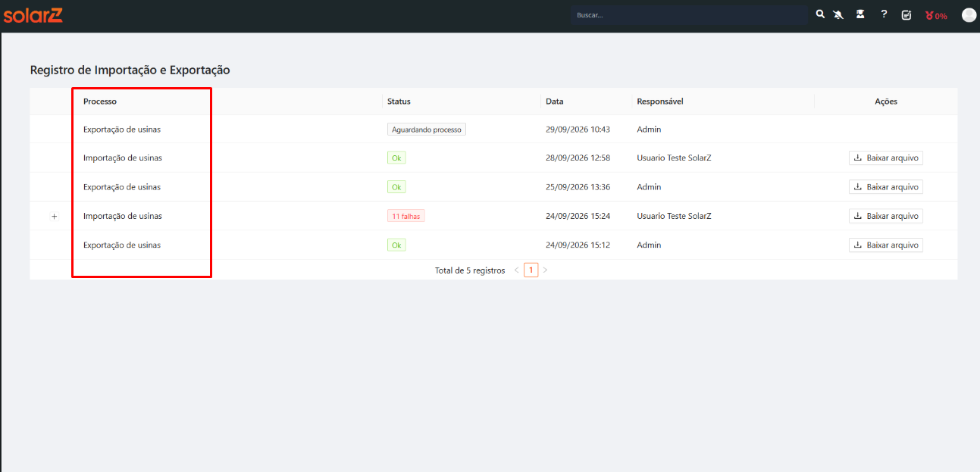Click into the Buscar search field
This screenshot has height=472, width=980.
tap(690, 15)
